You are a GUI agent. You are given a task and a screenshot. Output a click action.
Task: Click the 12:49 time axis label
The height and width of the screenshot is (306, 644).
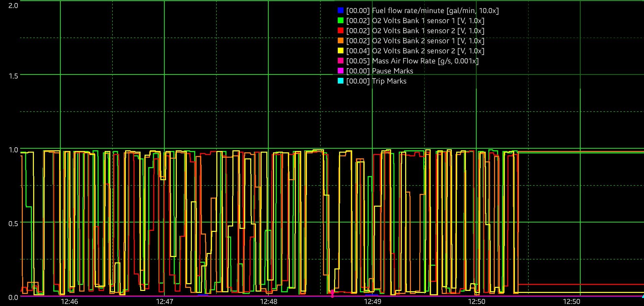tap(372, 301)
